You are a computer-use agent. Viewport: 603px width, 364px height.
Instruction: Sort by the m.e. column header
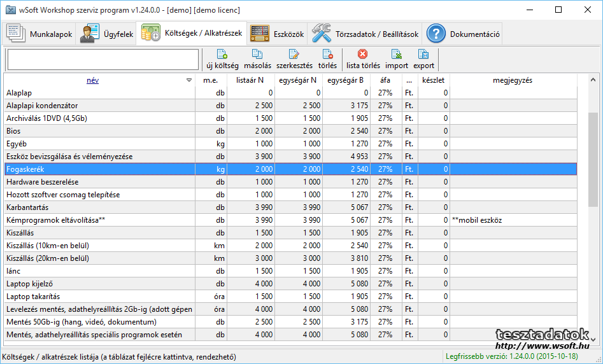pyautogui.click(x=210, y=80)
